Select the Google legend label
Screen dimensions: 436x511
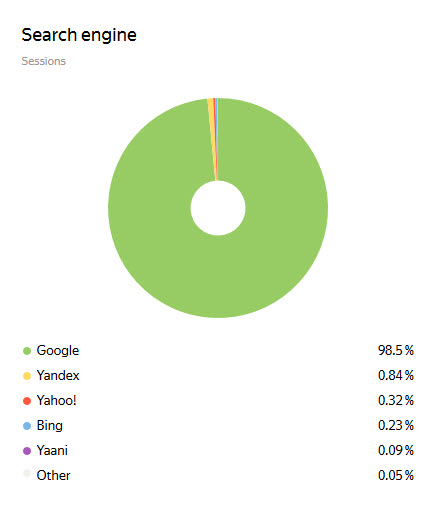click(58, 351)
